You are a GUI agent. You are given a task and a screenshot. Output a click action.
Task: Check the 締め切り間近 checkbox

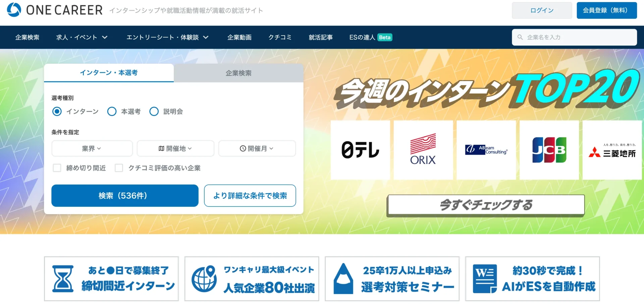tap(57, 168)
